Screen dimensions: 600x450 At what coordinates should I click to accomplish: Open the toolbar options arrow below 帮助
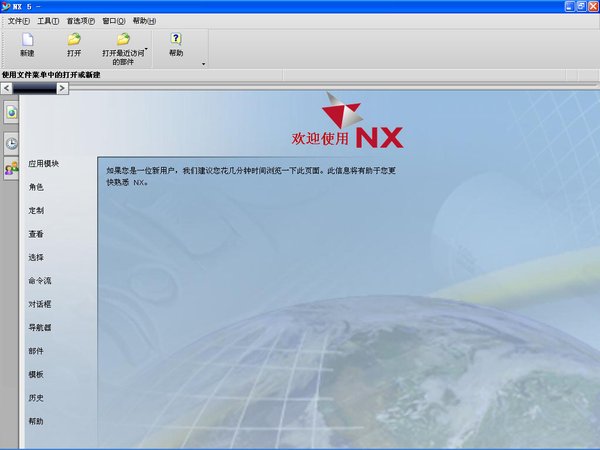203,64
